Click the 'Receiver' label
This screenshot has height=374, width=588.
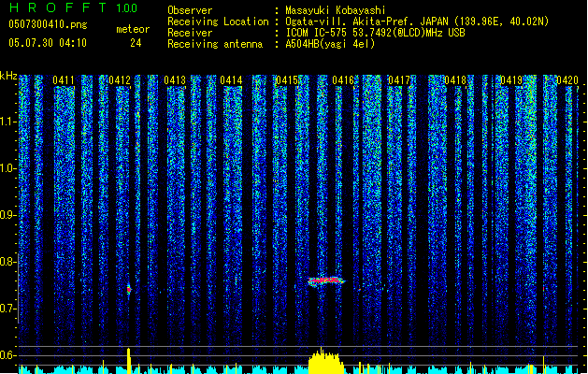[x=190, y=33]
